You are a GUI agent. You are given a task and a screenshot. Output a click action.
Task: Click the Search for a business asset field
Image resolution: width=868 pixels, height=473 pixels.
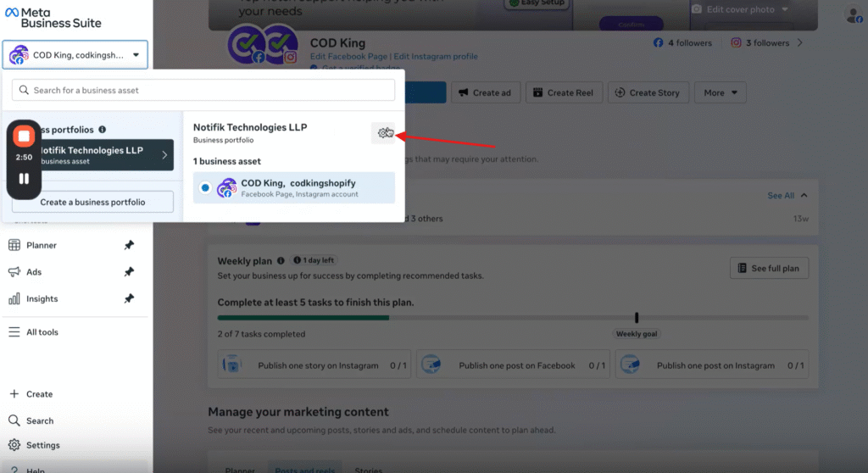[203, 90]
